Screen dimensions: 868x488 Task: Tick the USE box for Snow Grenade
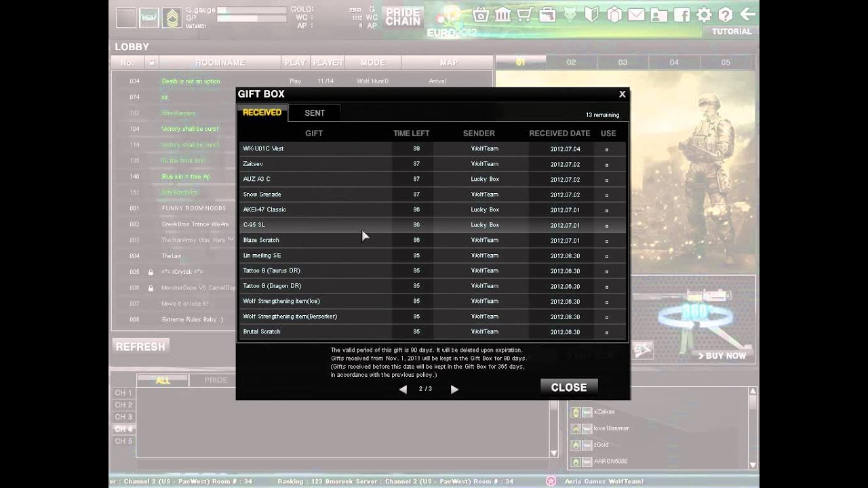tap(606, 195)
